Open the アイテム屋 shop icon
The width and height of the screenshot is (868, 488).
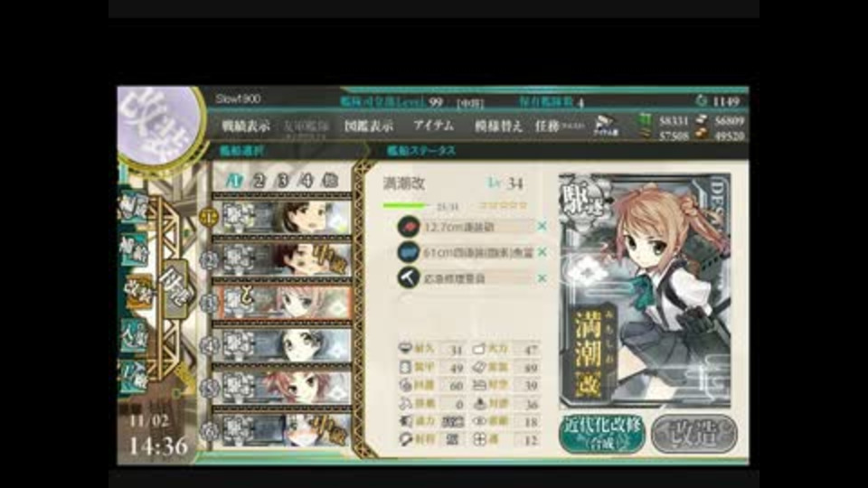[x=606, y=127]
